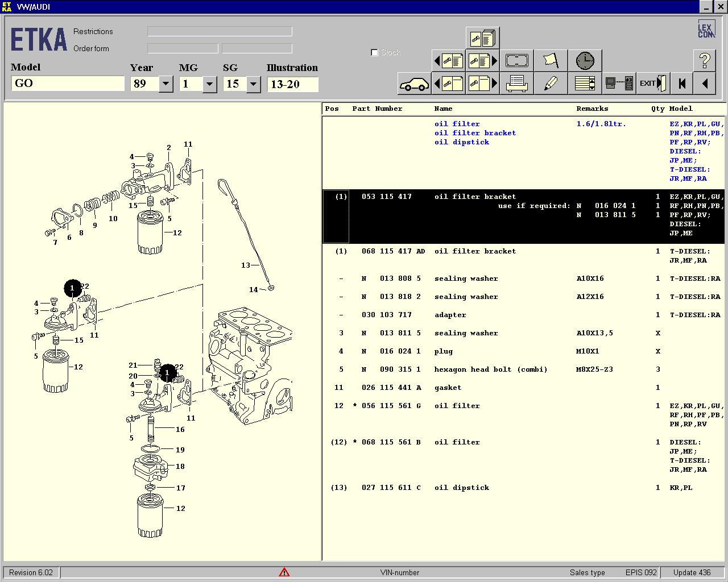Click the car model selection icon

pyautogui.click(x=414, y=84)
